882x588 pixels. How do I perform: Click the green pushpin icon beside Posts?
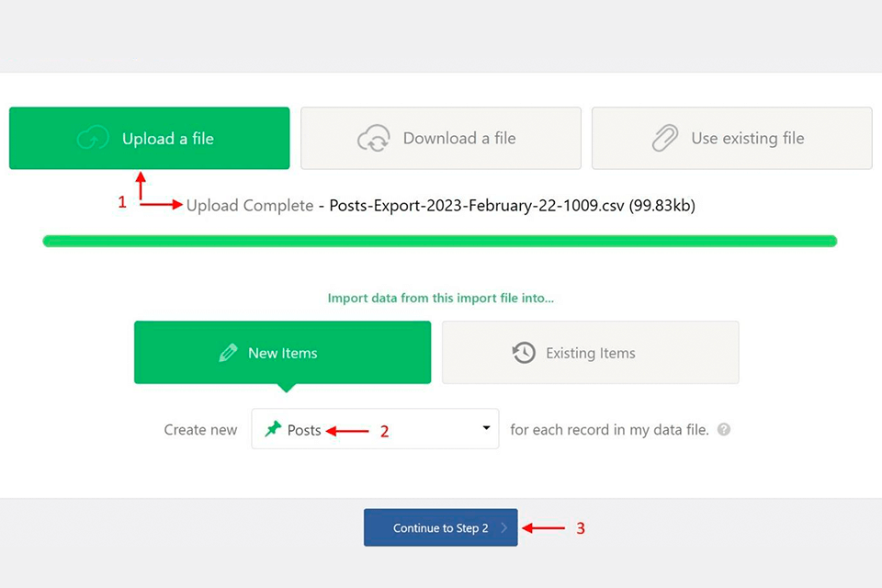[273, 429]
